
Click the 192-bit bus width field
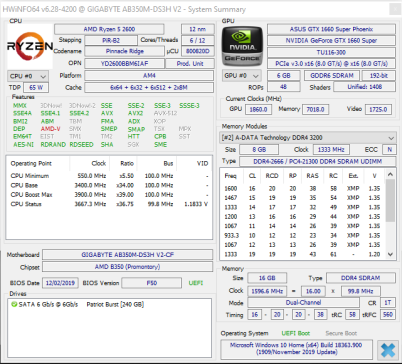[x=379, y=76]
